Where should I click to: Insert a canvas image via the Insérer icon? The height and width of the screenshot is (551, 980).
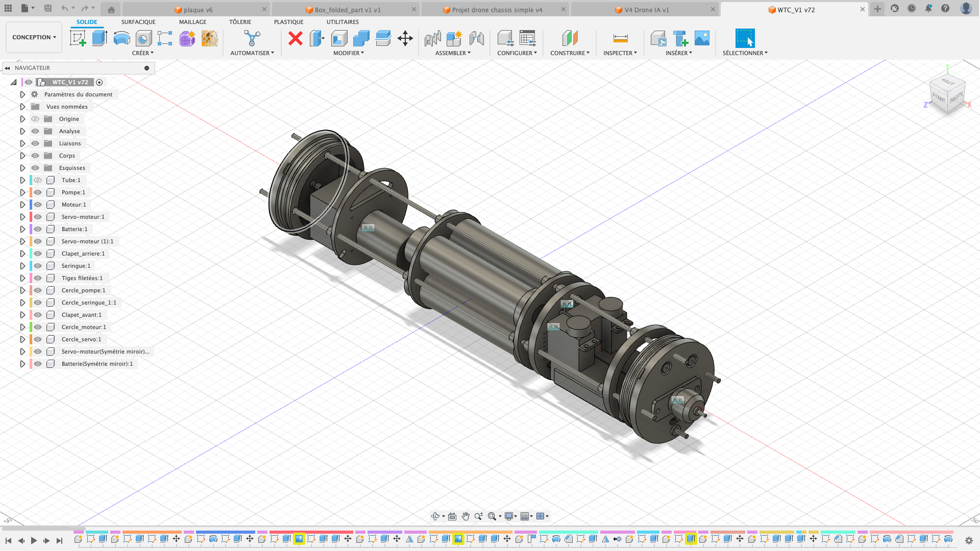pos(702,37)
